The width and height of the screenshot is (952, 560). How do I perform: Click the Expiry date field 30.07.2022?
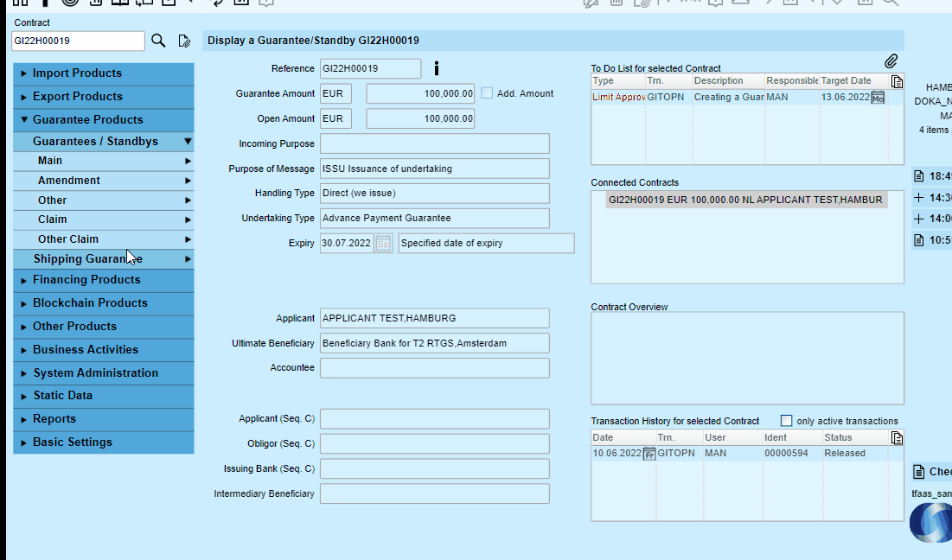(x=347, y=244)
